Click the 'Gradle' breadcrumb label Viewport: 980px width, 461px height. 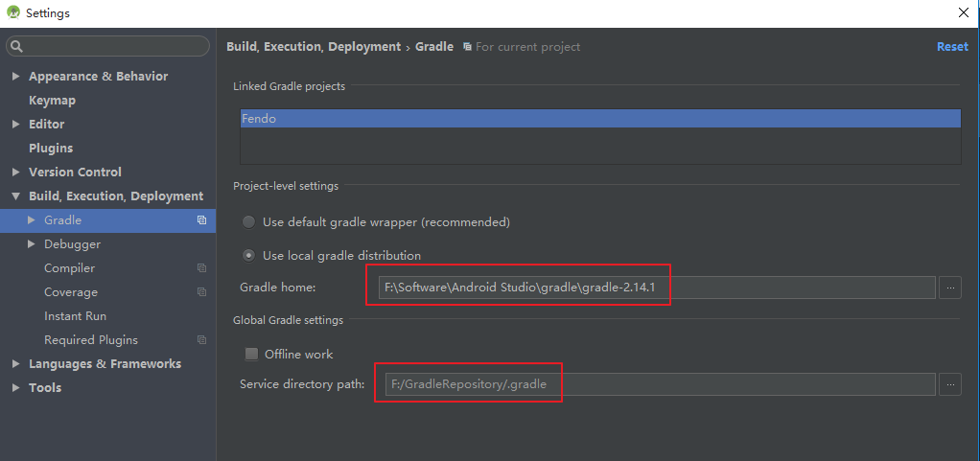coord(434,47)
